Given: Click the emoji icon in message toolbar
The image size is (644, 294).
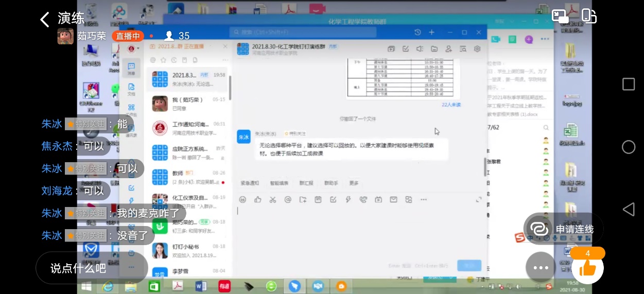Looking at the screenshot, I should [242, 200].
